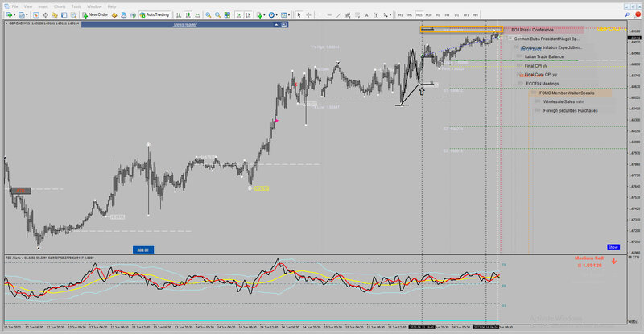Collapse the News reader panel arrow
The width and height of the screenshot is (644, 334).
pos(276,25)
